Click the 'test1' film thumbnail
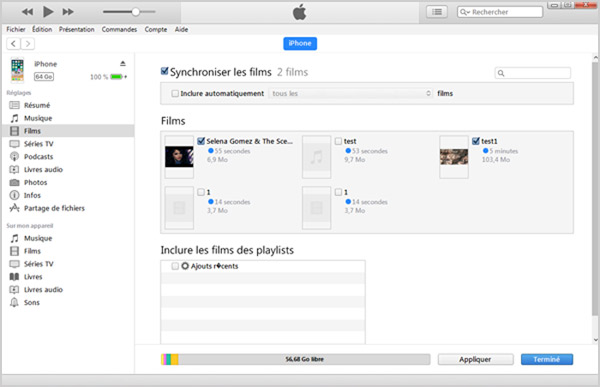Screen dimensions: 600x387 454,157
